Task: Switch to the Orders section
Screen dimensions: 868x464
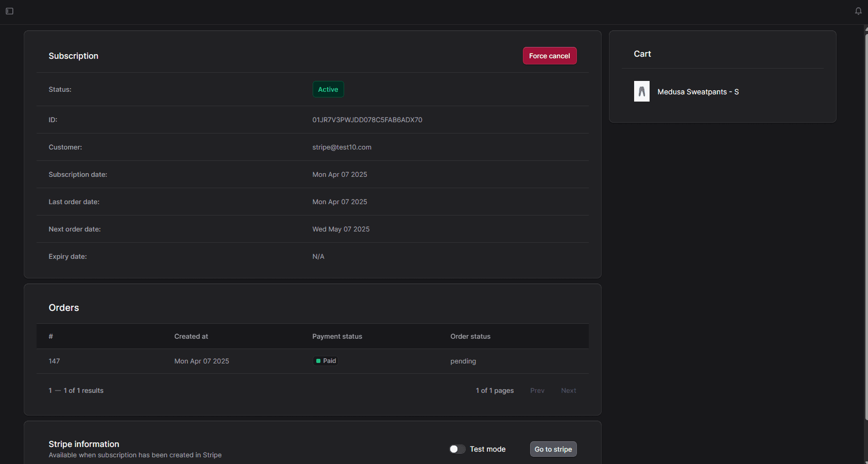Action: (x=63, y=307)
